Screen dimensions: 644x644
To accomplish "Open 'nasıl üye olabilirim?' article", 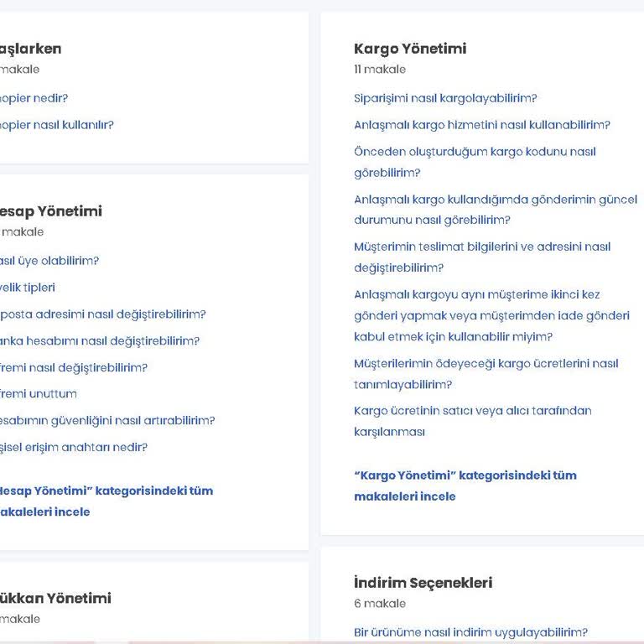I will tap(49, 261).
